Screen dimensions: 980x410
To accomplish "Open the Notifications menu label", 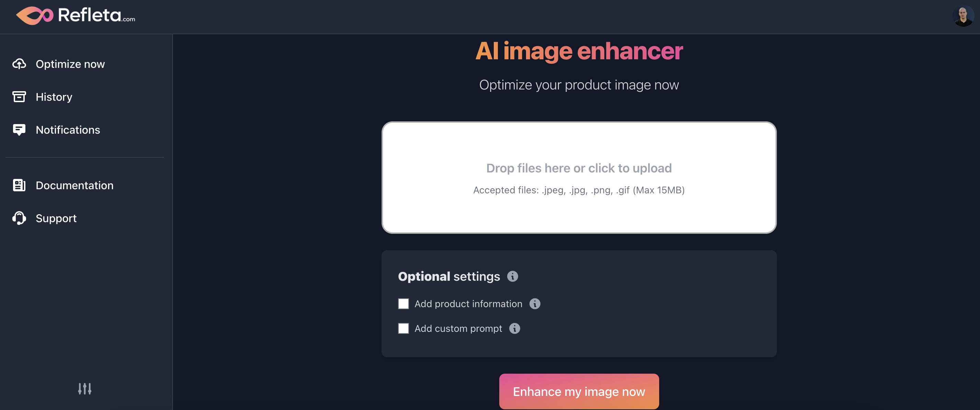I will click(68, 130).
